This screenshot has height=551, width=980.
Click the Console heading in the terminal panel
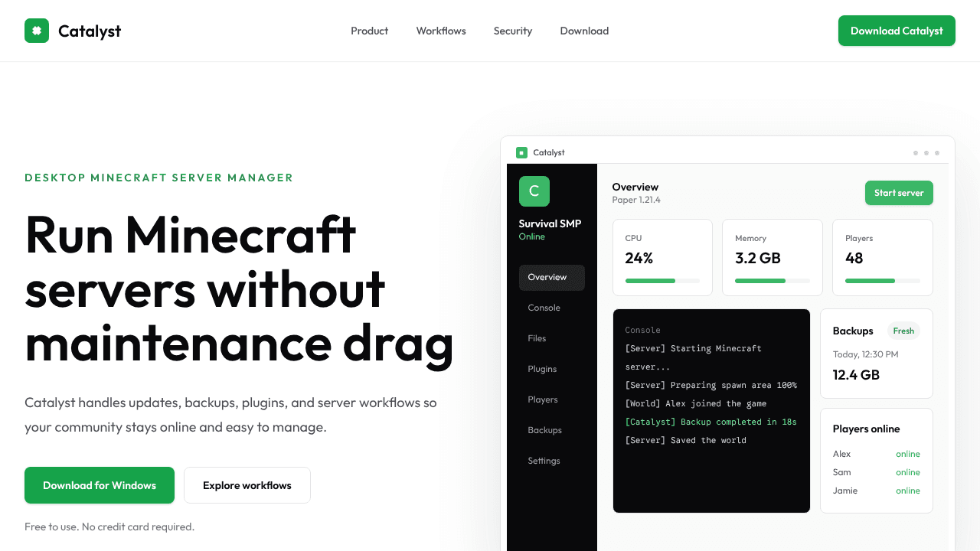(642, 330)
